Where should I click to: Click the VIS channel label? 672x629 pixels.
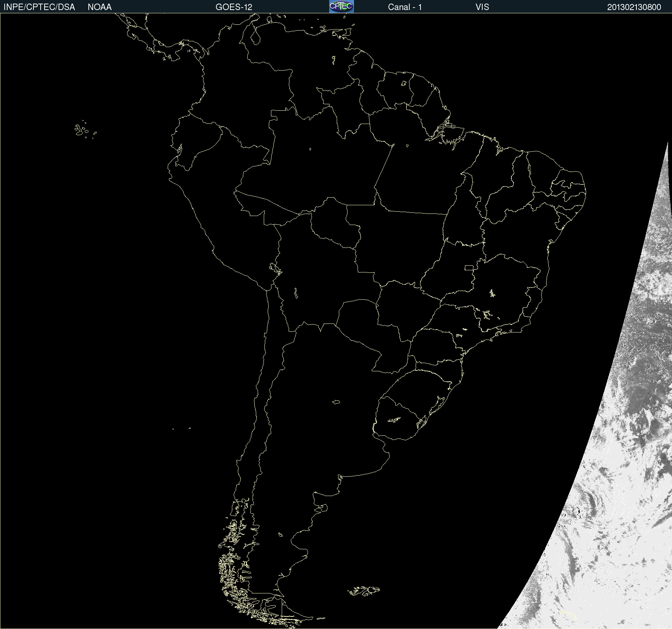[x=482, y=7]
